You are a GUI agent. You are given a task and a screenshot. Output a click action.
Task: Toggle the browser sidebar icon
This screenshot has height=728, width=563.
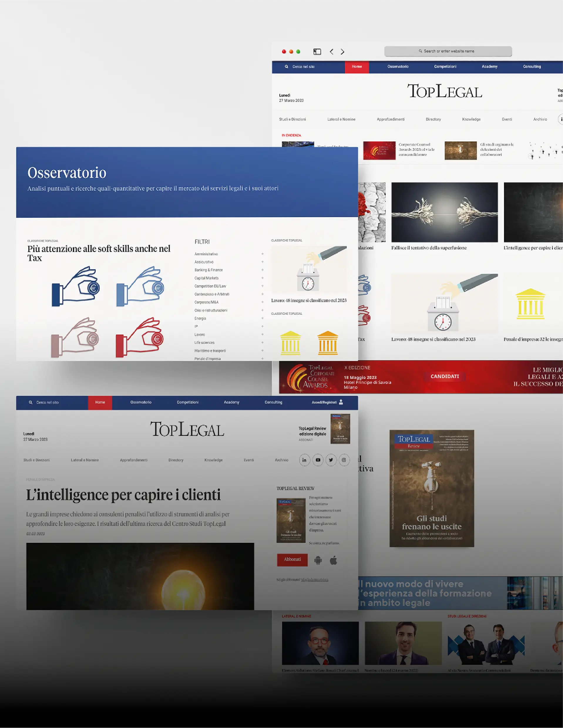[317, 52]
